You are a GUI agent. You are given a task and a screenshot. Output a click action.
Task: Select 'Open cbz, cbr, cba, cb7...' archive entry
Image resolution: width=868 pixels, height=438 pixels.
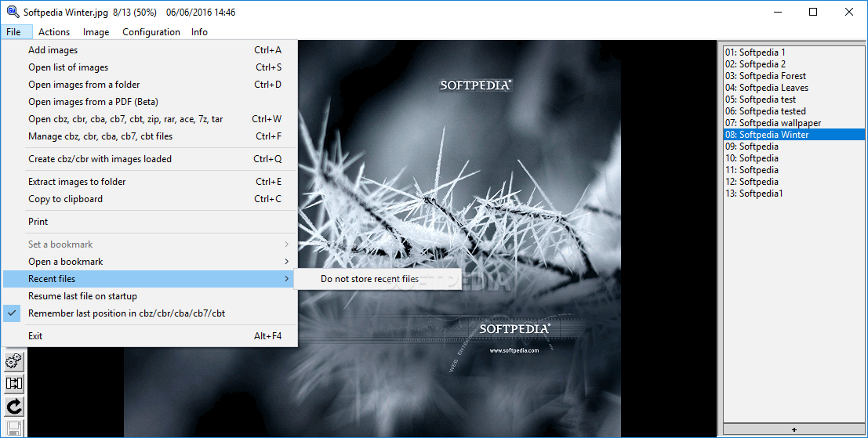tap(150, 119)
